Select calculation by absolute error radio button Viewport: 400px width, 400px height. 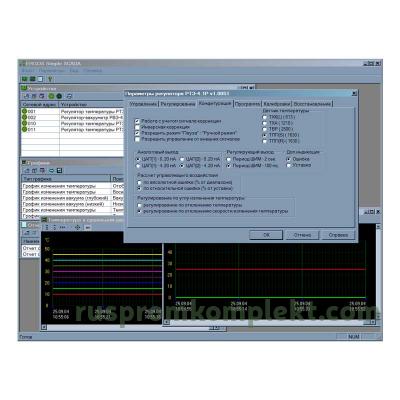click(x=140, y=183)
